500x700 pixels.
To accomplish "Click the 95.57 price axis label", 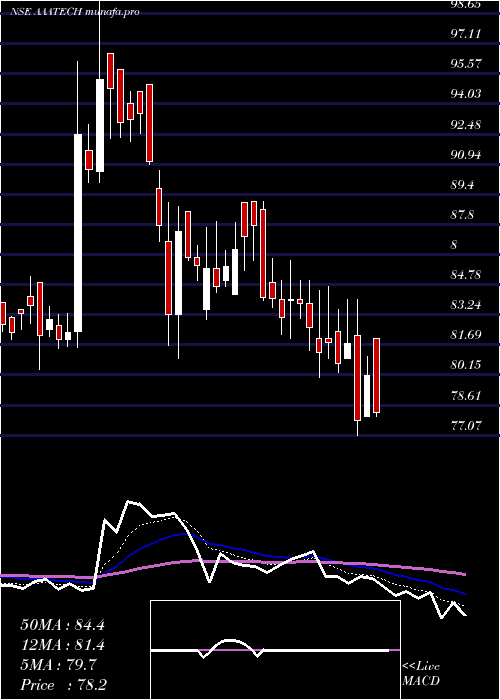I will click(x=466, y=64).
